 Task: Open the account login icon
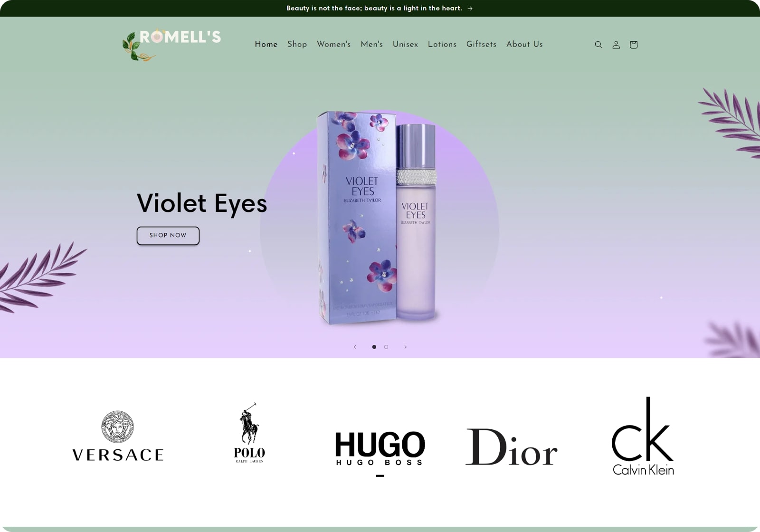[616, 45]
